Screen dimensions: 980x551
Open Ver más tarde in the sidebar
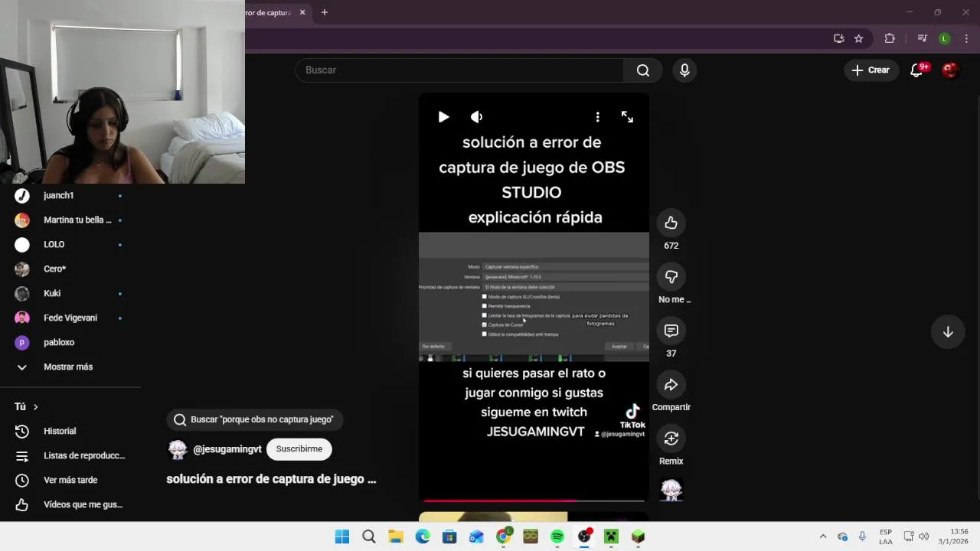(70, 481)
